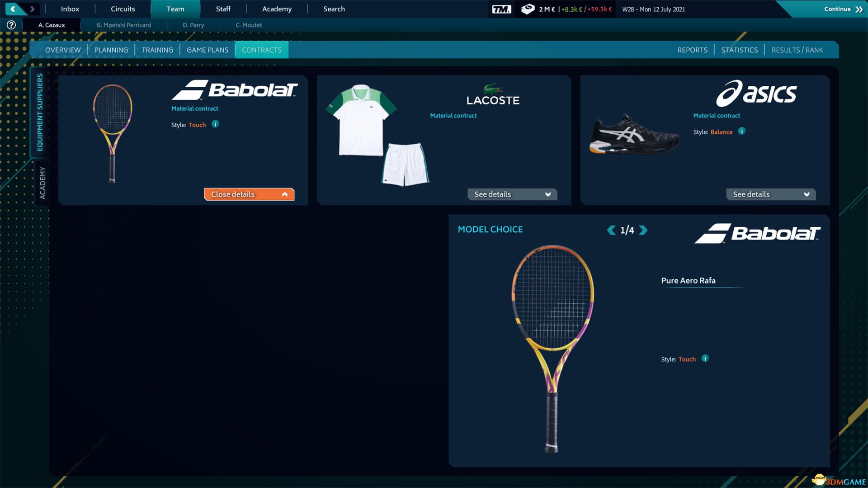Show Babolat Touch style info icon
The width and height of the screenshot is (868, 488).
tap(215, 124)
